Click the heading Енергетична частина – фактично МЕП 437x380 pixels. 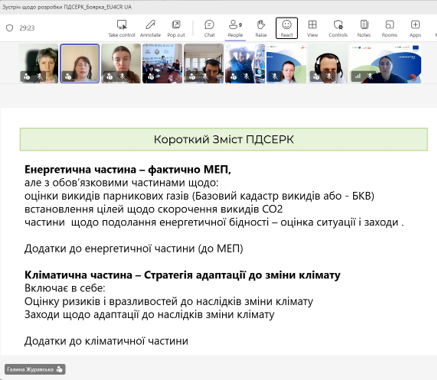(128, 169)
